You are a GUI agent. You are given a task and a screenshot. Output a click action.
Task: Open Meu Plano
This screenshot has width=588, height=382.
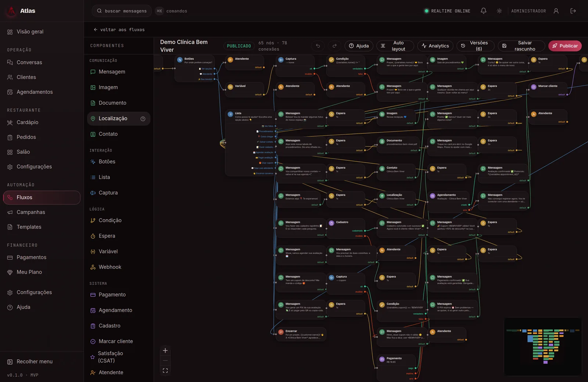(x=42, y=272)
